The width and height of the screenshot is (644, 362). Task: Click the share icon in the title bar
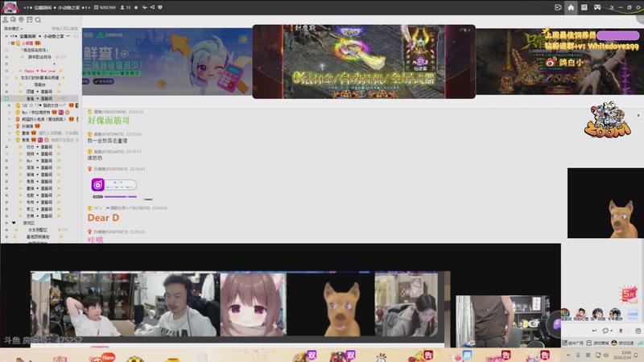click(x=152, y=7)
